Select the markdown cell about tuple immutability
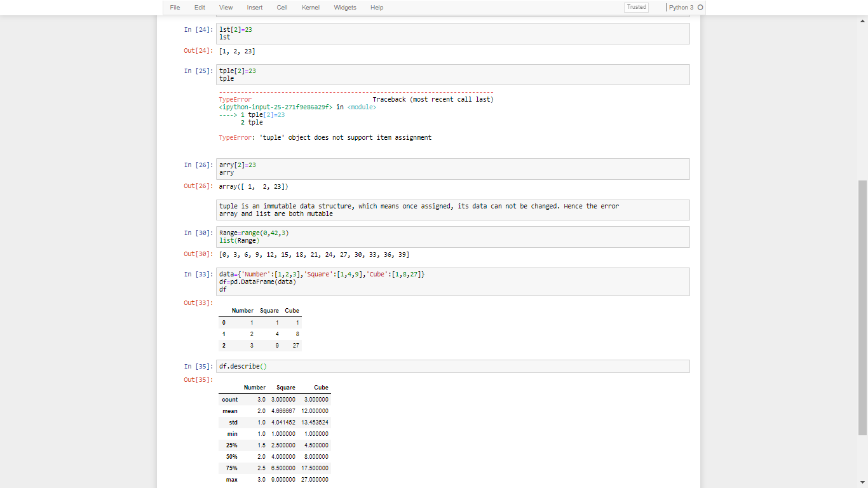The height and width of the screenshot is (488, 868). tap(452, 210)
